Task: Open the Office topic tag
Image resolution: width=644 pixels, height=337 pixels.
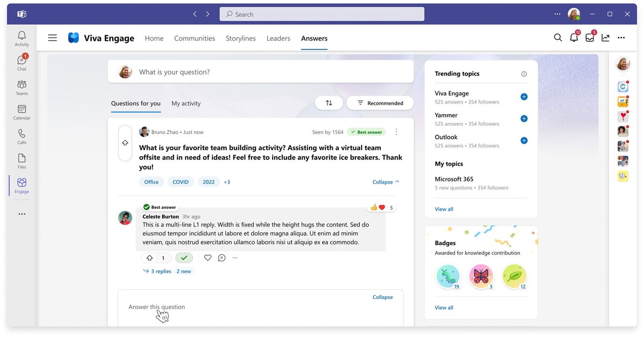Action: [x=151, y=182]
